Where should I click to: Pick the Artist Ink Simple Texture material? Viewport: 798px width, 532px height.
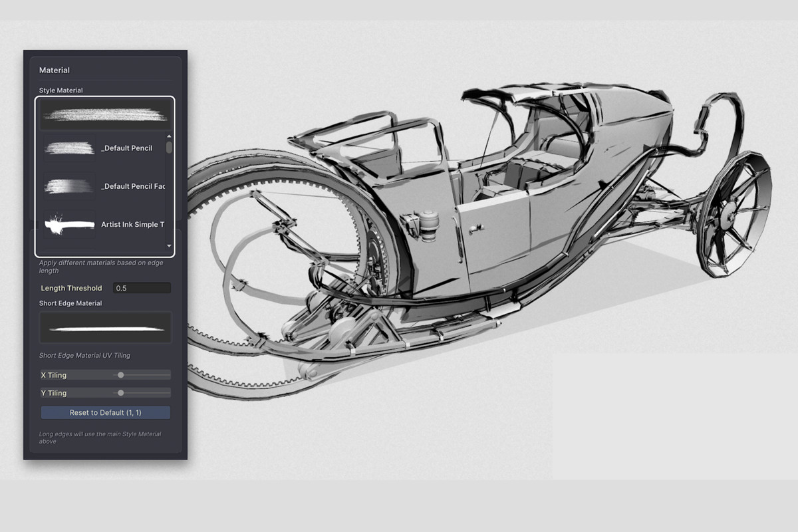click(131, 224)
